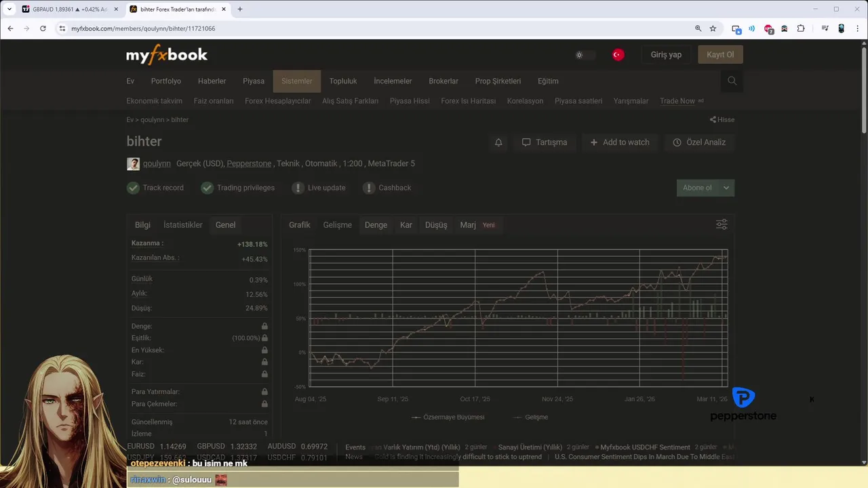The width and height of the screenshot is (868, 488).
Task: Open the site search magnifier icon
Action: coord(732,81)
